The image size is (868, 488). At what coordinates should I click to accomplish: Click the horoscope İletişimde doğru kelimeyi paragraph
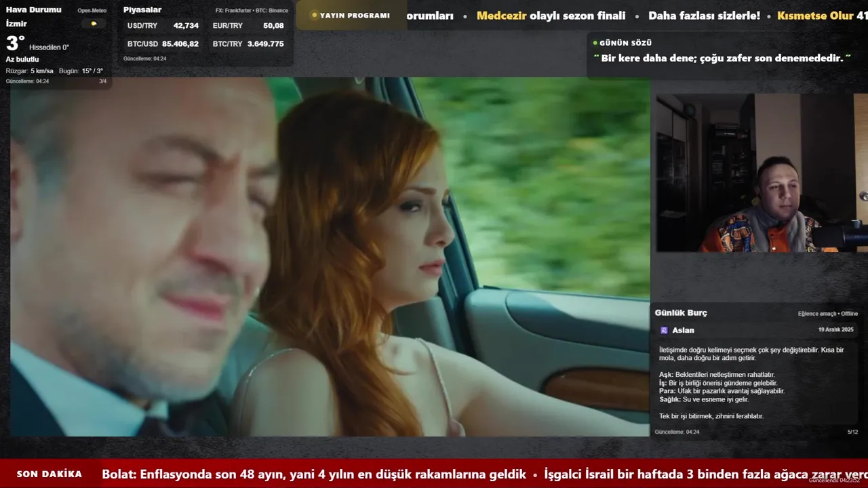tap(751, 354)
